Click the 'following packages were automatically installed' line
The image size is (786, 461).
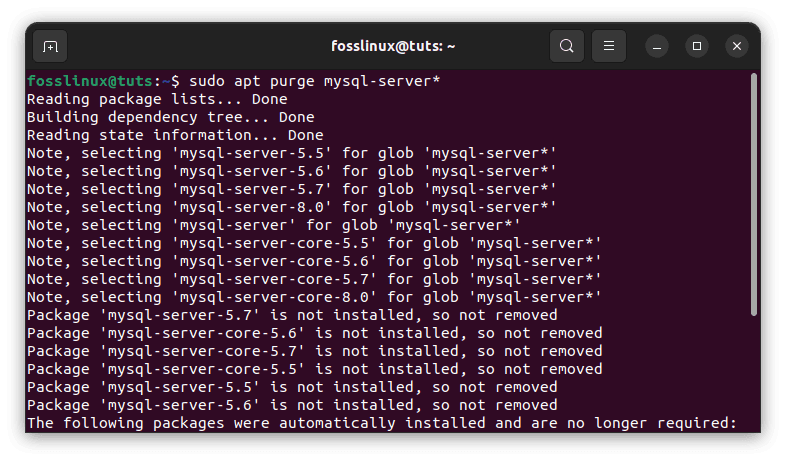click(x=382, y=423)
